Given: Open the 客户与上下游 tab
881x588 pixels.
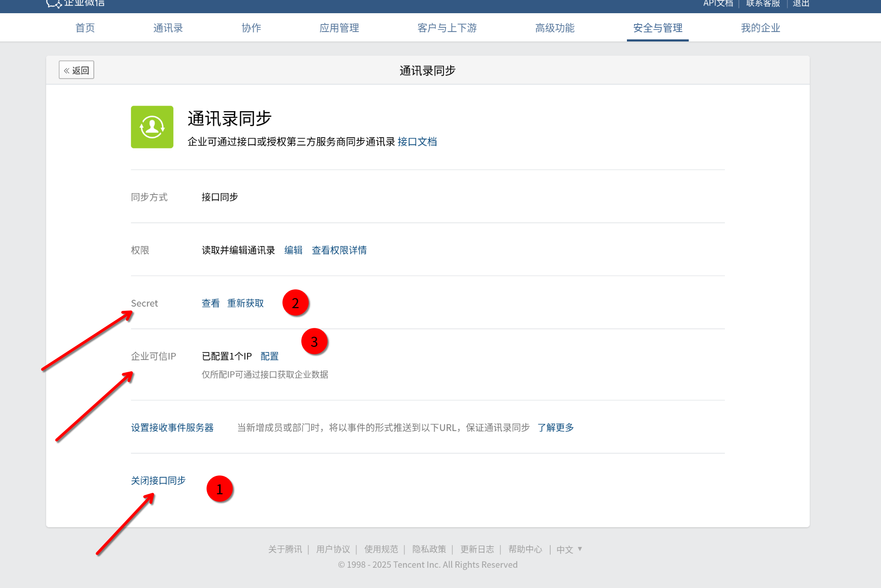Looking at the screenshot, I should [x=447, y=28].
